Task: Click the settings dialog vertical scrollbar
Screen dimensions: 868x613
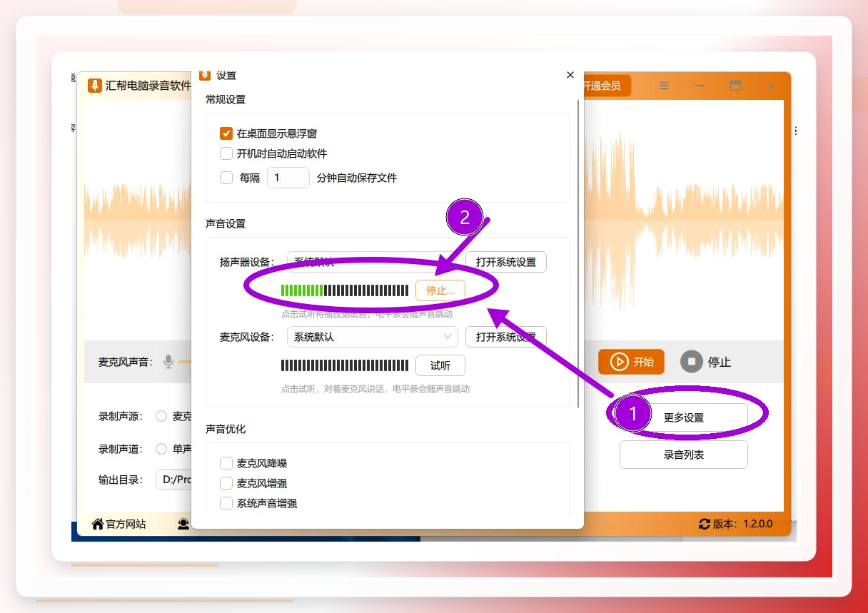Action: point(579,253)
